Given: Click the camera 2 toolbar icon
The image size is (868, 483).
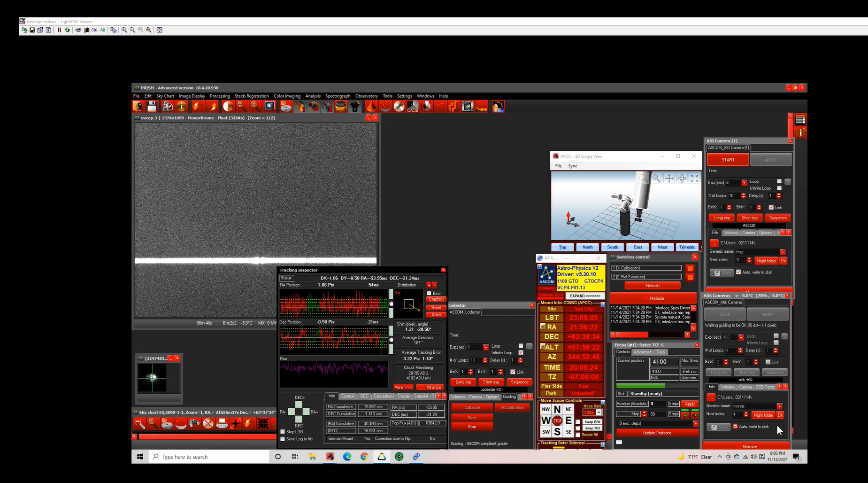Looking at the screenshot, I should click(313, 107).
